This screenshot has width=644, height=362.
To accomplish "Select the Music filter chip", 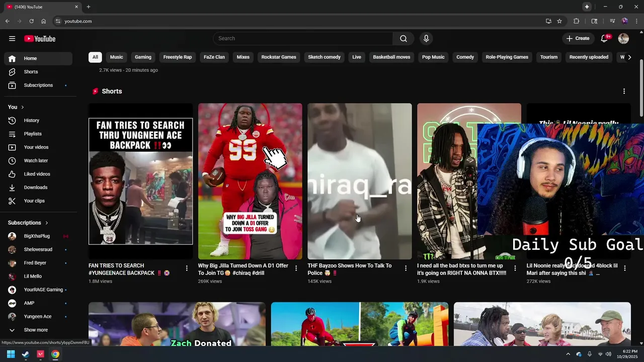I will (x=117, y=57).
